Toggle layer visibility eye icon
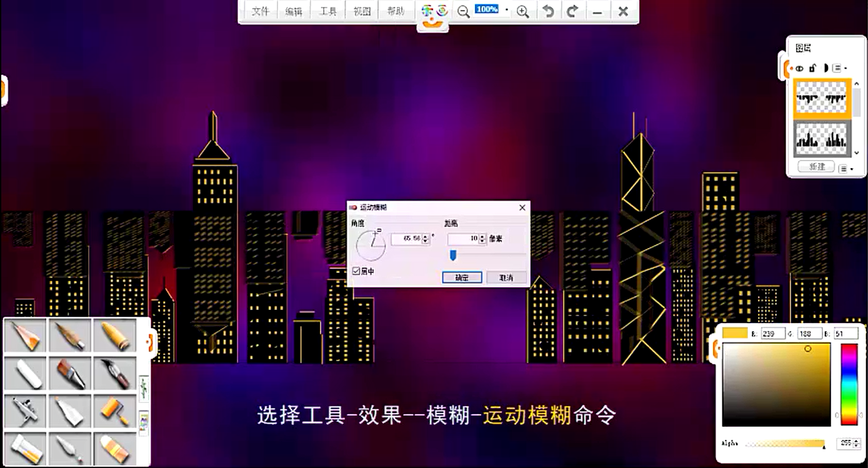 coord(799,68)
